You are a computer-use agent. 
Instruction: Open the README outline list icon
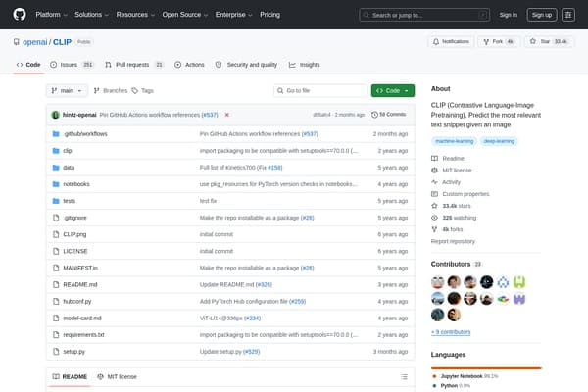404,376
